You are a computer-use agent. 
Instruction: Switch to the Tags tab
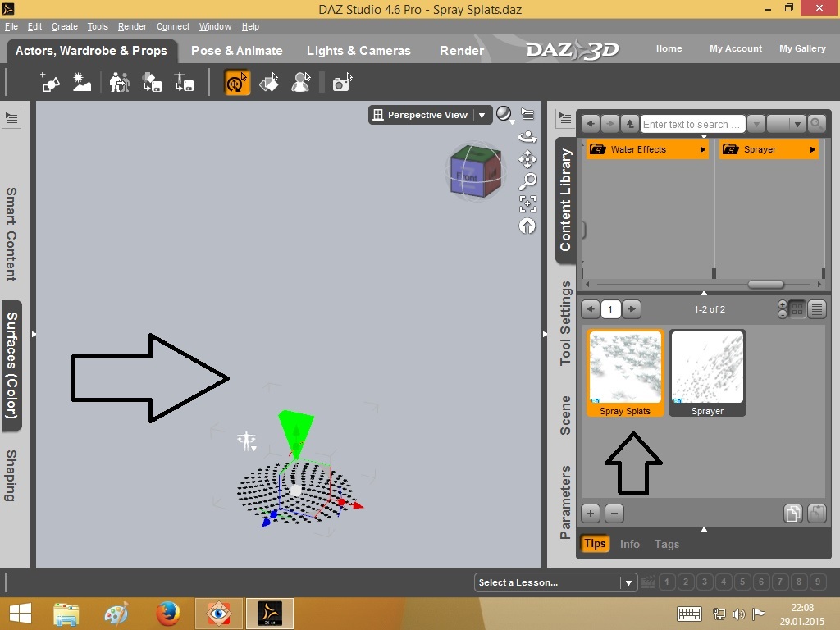667,544
